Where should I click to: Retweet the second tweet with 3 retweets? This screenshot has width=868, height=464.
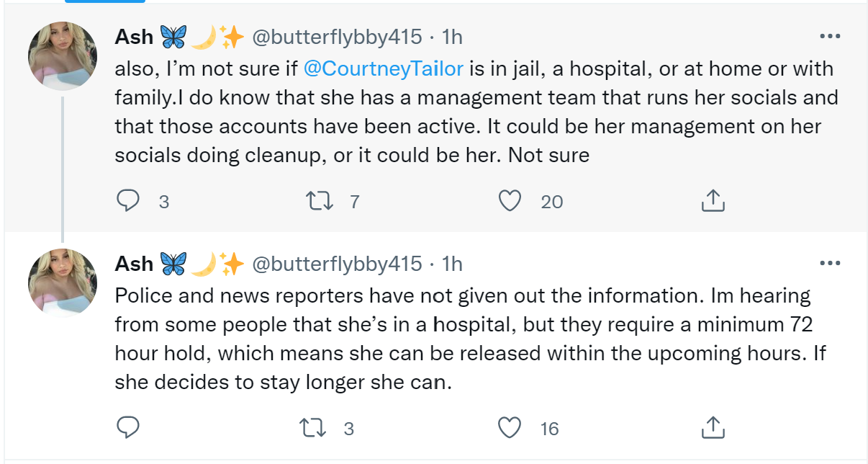coord(314,429)
